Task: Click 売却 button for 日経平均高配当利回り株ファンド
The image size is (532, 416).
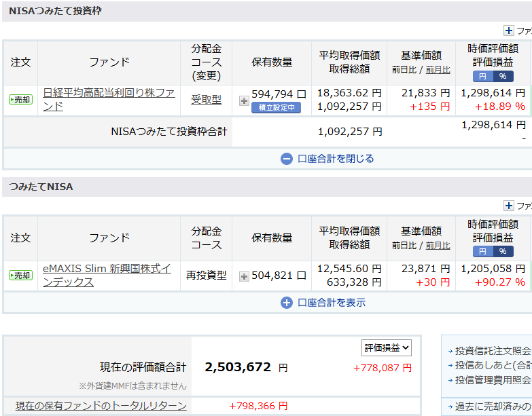Action: pos(20,100)
